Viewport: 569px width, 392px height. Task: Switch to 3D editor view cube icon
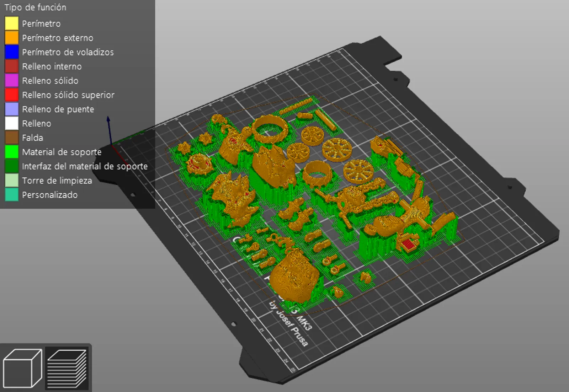pos(22,368)
